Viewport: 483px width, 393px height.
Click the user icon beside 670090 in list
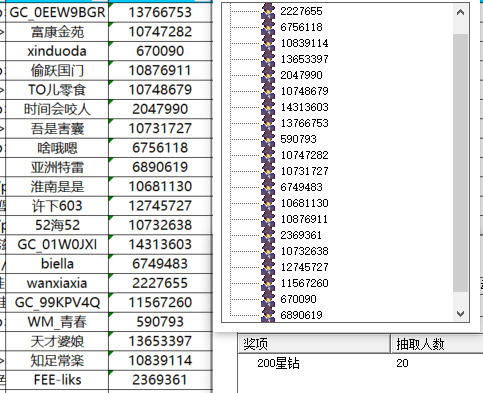(268, 299)
